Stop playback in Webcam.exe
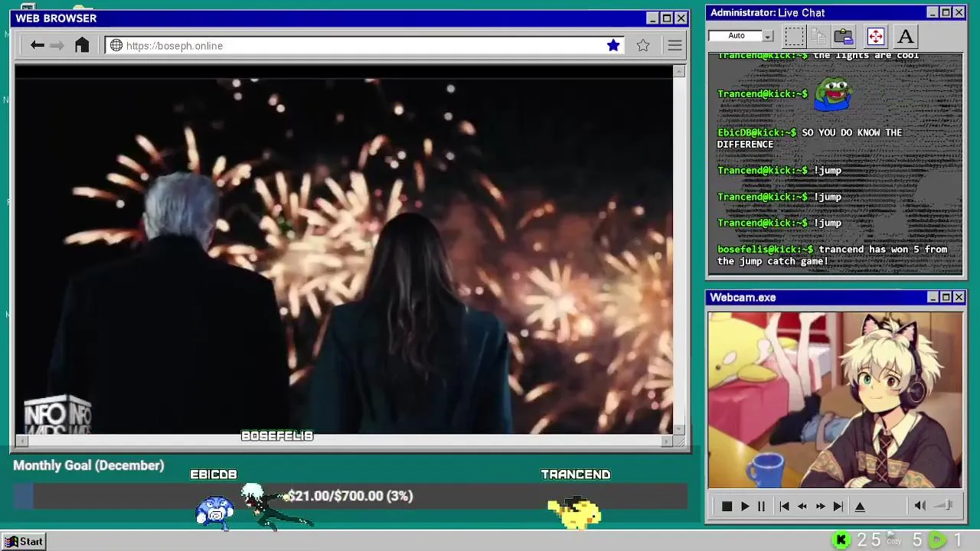This screenshot has height=551, width=980. tap(727, 506)
